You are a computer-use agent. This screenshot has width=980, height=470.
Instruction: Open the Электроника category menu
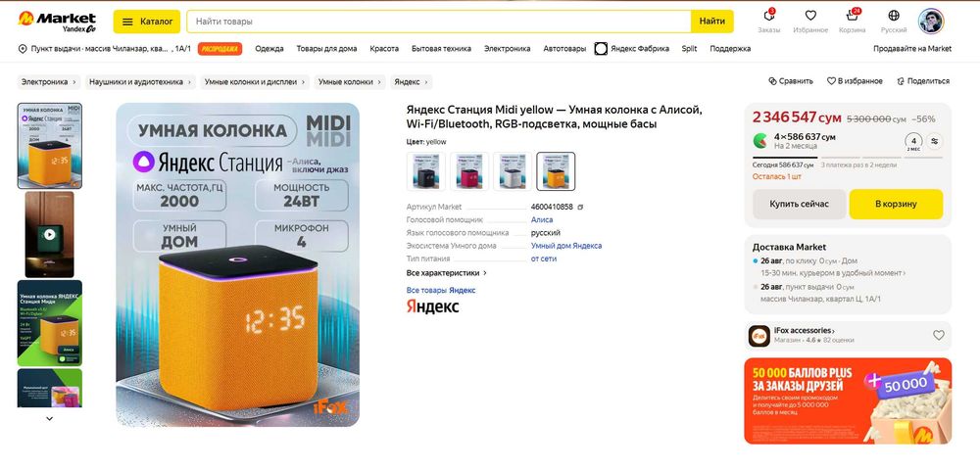[507, 49]
